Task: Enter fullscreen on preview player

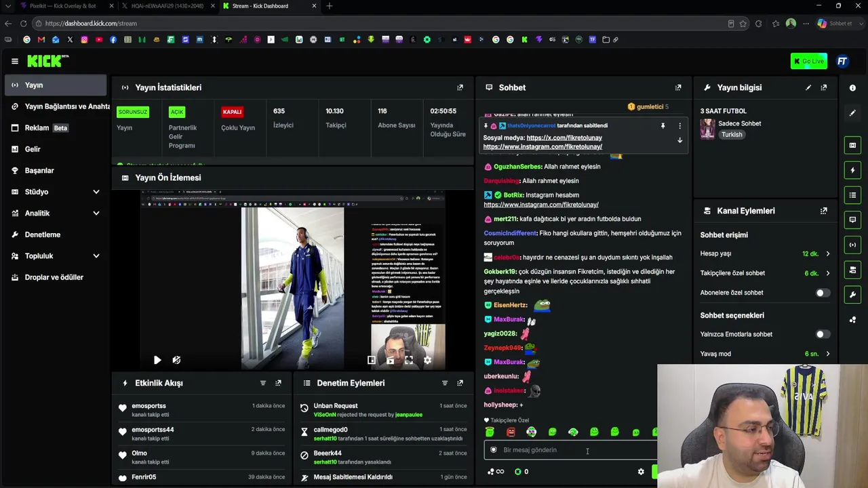Action: pyautogui.click(x=409, y=360)
